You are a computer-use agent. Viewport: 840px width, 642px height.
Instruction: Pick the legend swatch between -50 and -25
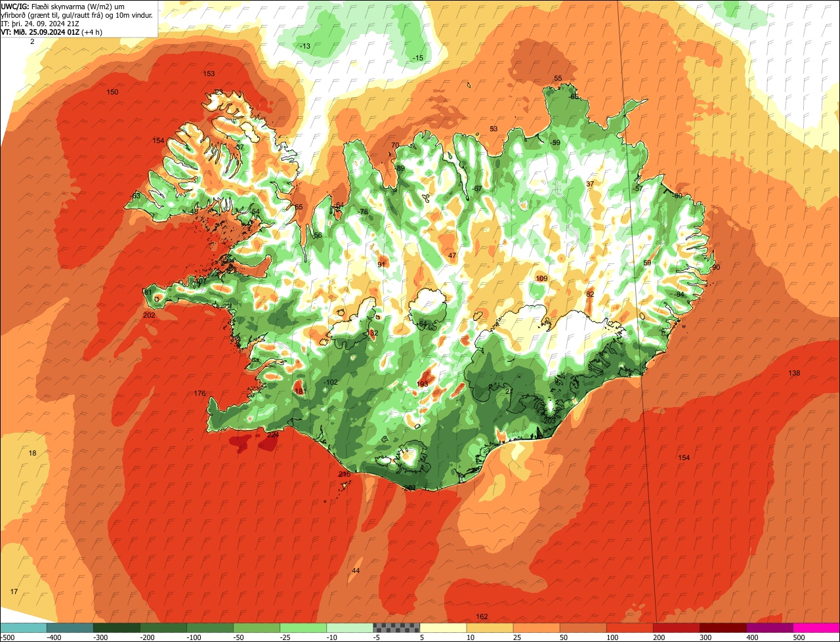[x=257, y=627]
